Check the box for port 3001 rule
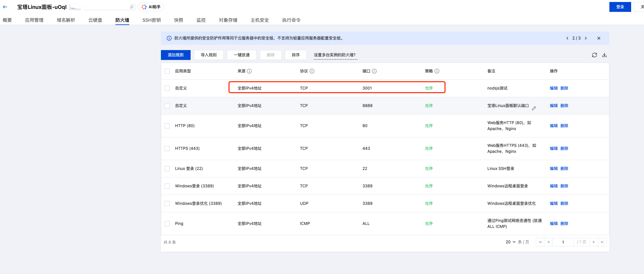 tap(167, 88)
